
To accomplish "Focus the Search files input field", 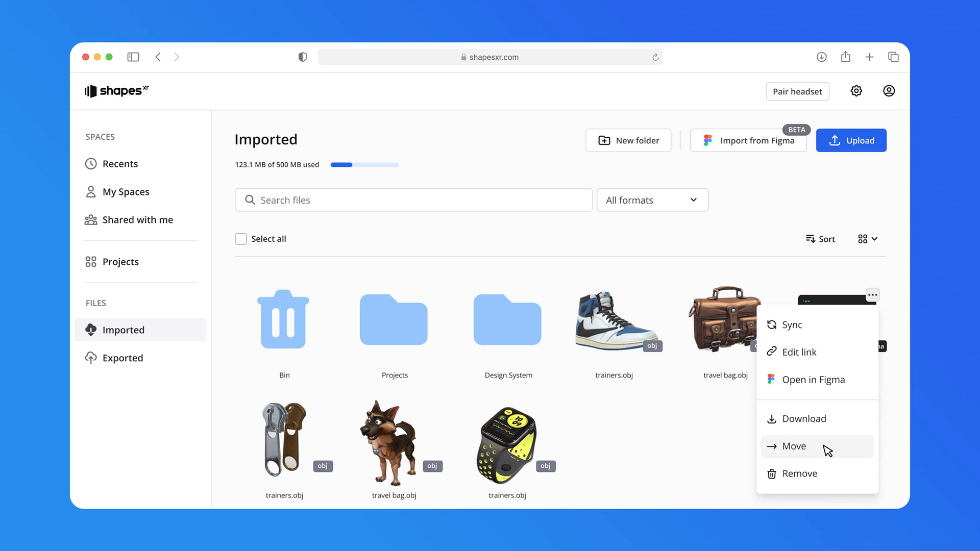I will point(413,200).
